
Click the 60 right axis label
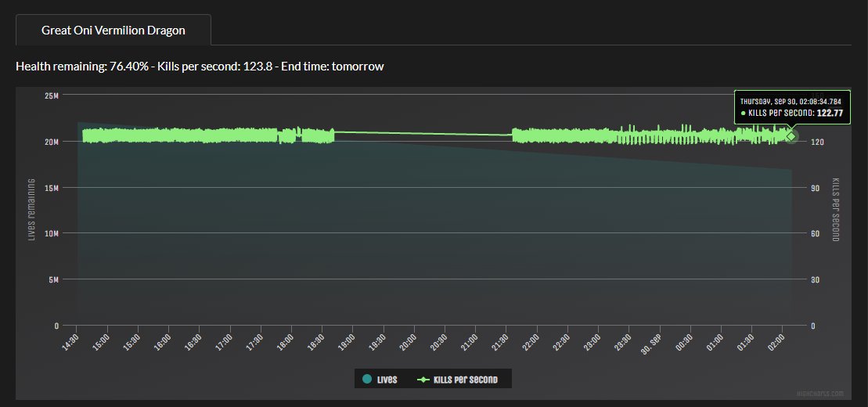pyautogui.click(x=815, y=234)
